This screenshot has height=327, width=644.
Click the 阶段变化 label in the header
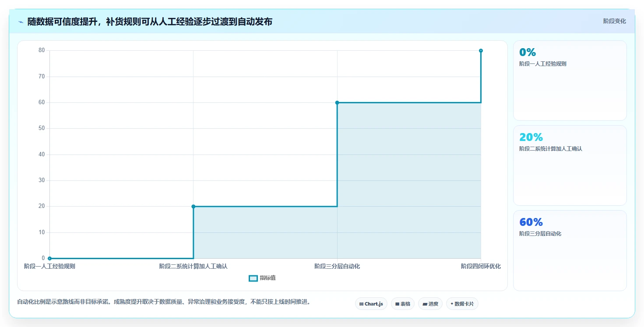pyautogui.click(x=614, y=21)
